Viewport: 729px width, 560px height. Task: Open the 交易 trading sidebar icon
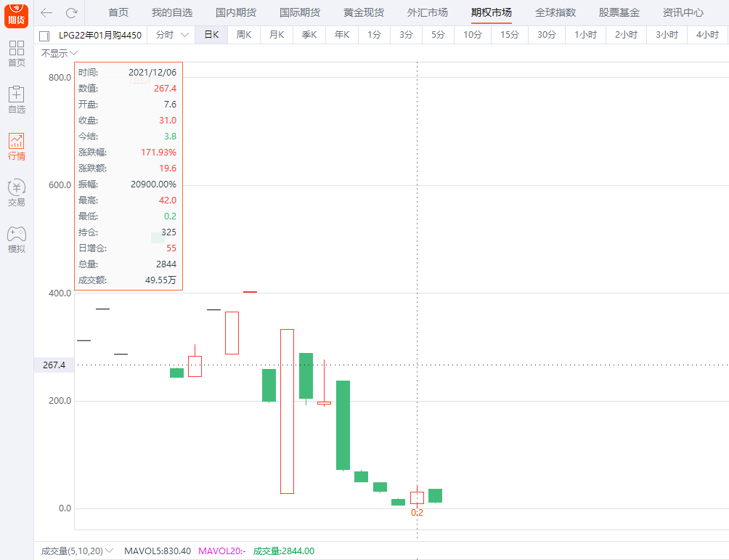16,192
